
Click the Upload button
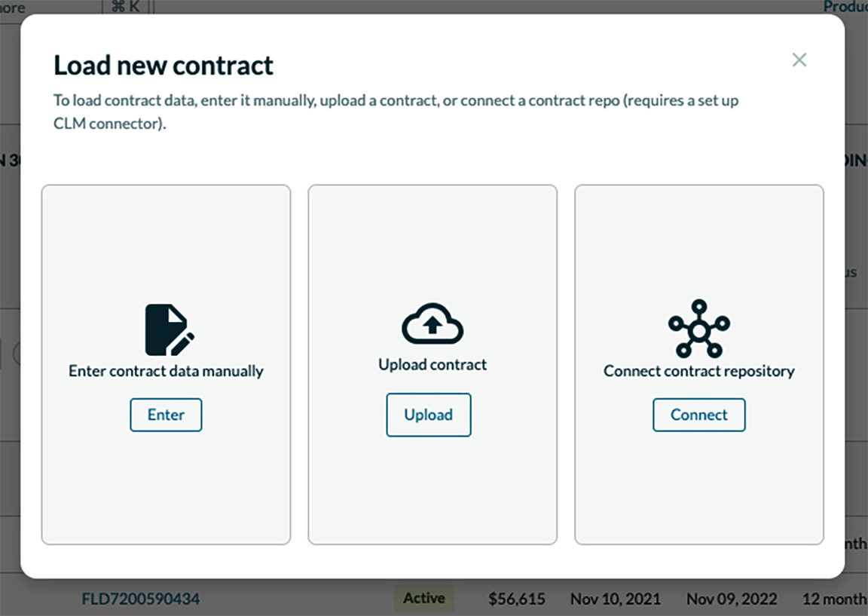(429, 415)
